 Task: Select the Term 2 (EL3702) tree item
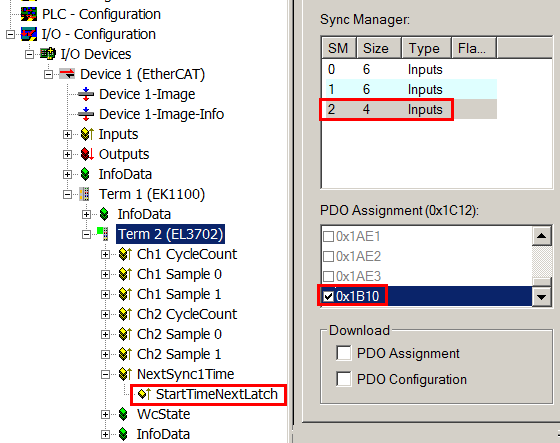171,234
